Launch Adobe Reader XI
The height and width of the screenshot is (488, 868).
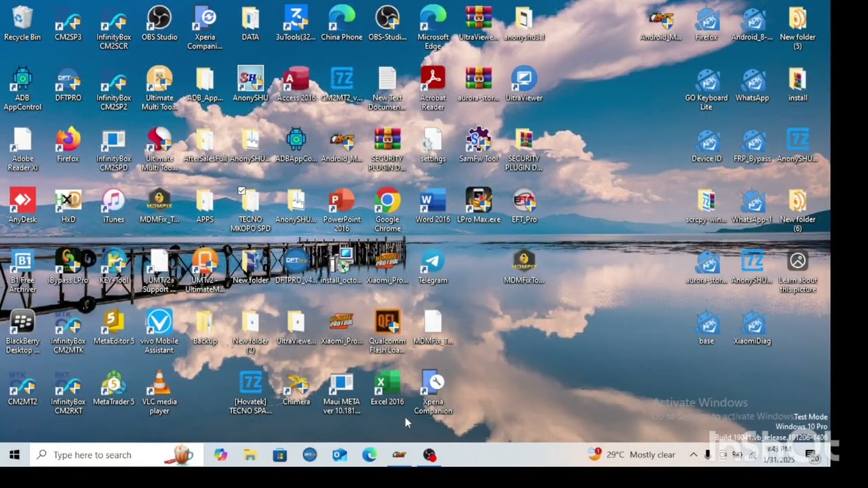click(22, 149)
